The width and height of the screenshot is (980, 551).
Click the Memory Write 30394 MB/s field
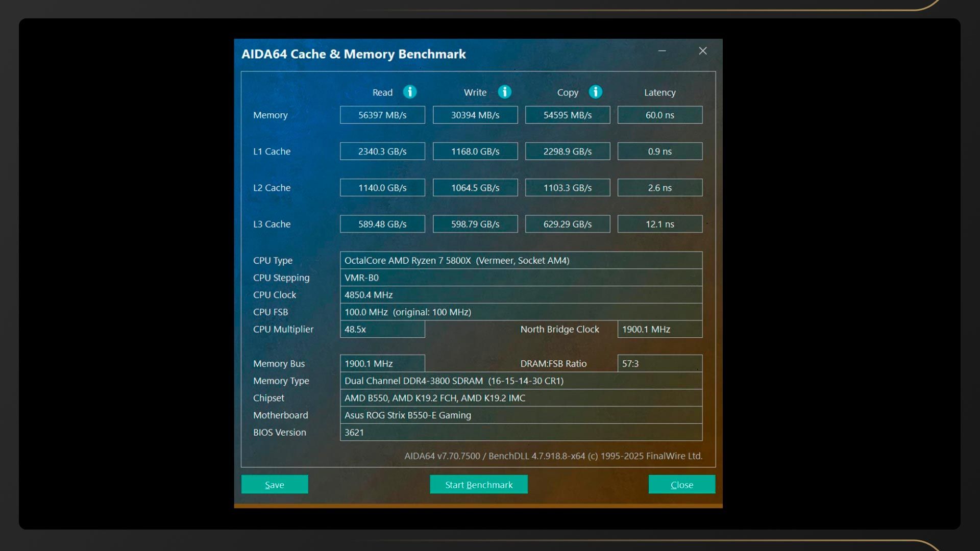(475, 115)
